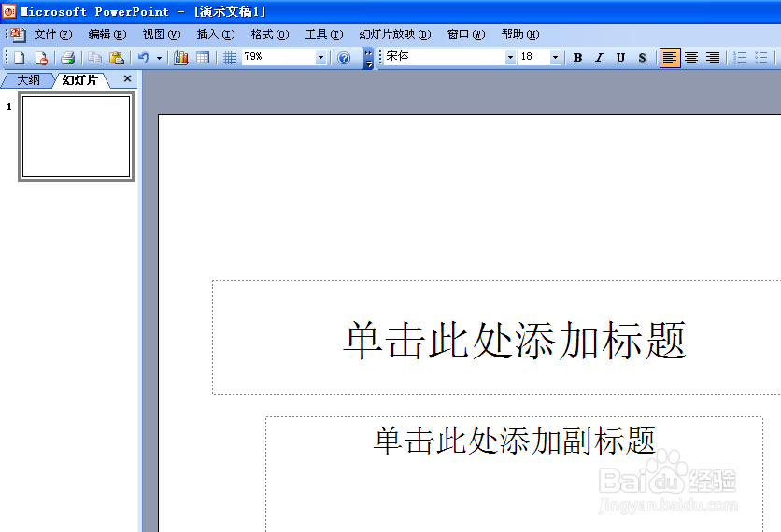Screen dimensions: 781x532
Task: Open the undo history dropdown arrow
Action: (160, 58)
